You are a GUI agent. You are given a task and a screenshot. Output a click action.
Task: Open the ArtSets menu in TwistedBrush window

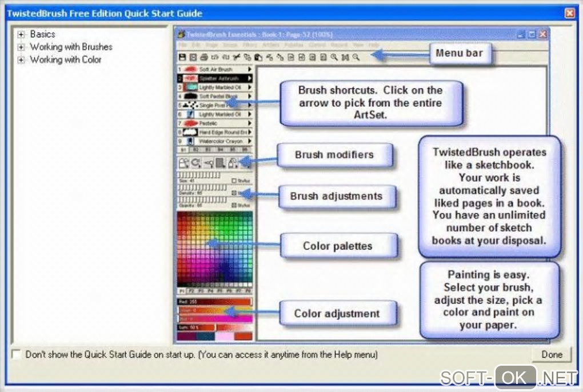pyautogui.click(x=271, y=45)
